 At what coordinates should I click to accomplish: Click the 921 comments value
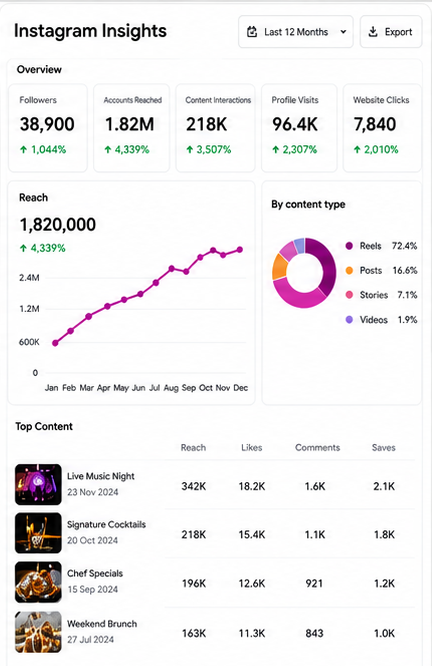314,584
